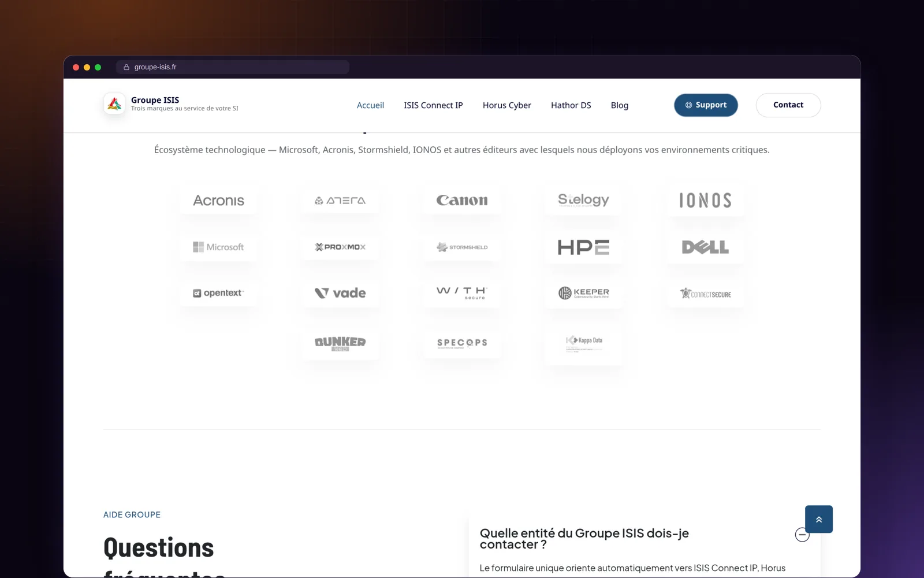The width and height of the screenshot is (924, 578).
Task: Click the vade partner logo
Action: click(340, 293)
